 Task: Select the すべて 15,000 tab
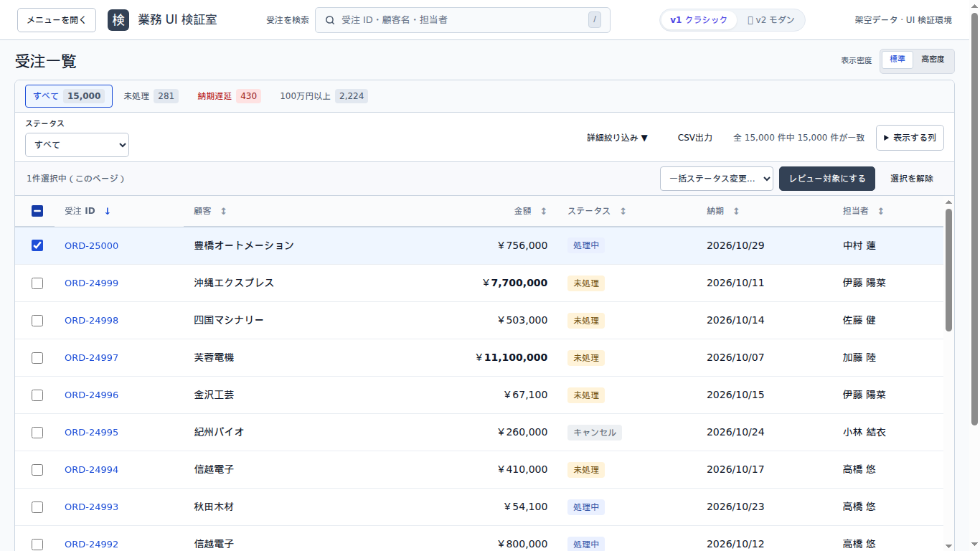coord(69,96)
